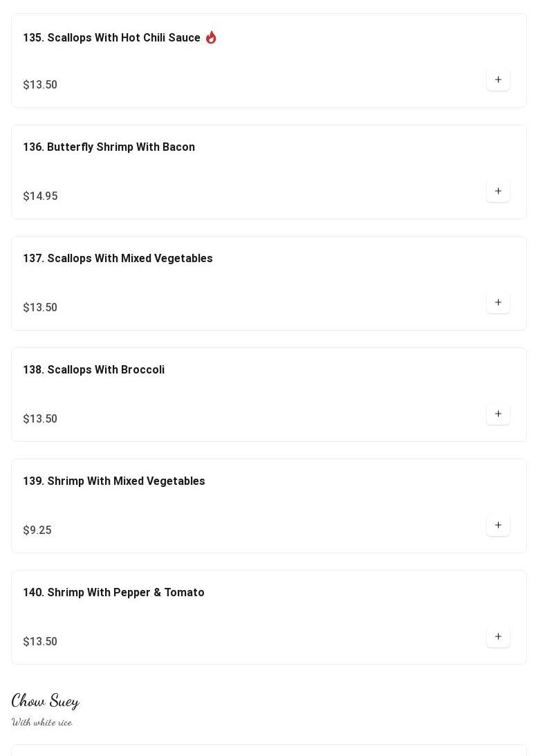
Task: Add Butterfly Shrimp With Bacon using plus icon
Action: point(498,191)
